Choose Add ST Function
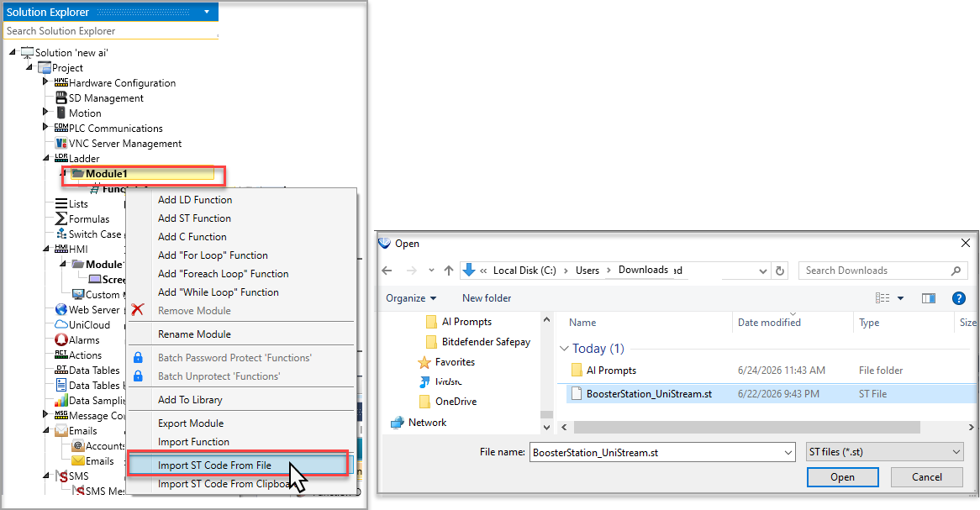Screen dimensions: 980x510 [x=194, y=218]
